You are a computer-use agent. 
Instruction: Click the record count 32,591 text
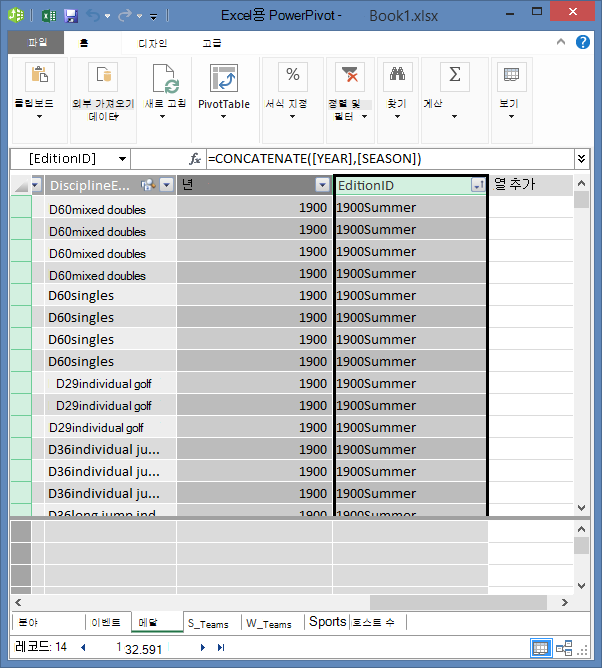144,649
